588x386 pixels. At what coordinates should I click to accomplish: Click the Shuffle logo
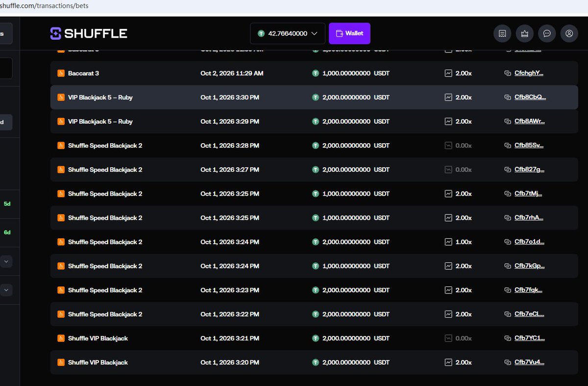pos(89,33)
